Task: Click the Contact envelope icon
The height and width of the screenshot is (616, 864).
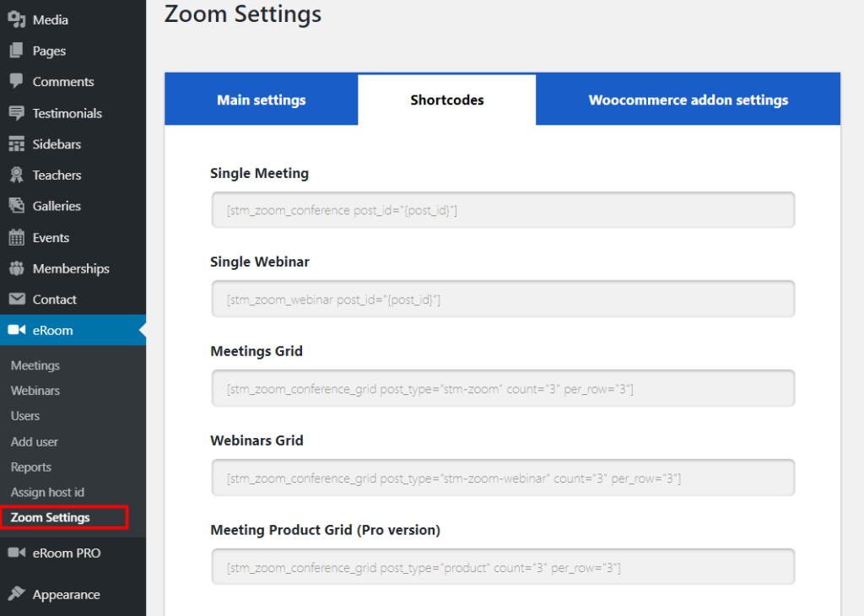Action: coord(16,300)
